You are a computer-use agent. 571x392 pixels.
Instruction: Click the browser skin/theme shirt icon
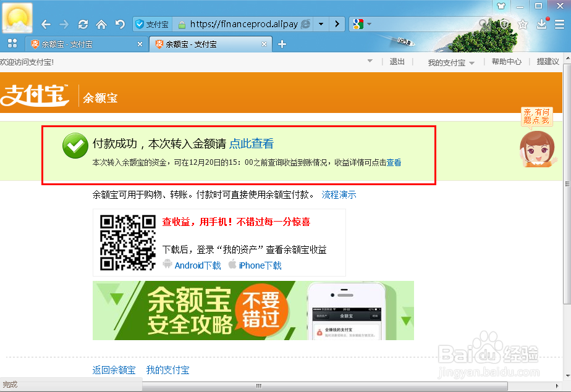click(501, 6)
